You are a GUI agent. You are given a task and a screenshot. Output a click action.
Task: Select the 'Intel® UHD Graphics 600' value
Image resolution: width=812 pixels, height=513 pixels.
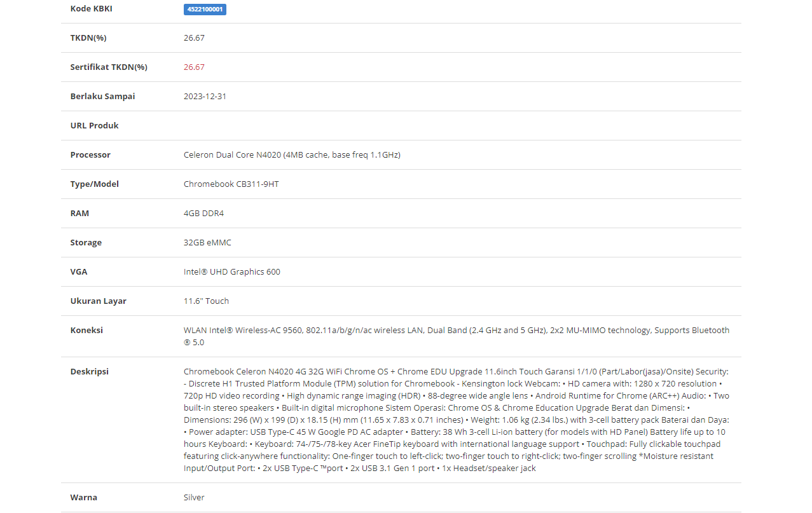[232, 272]
